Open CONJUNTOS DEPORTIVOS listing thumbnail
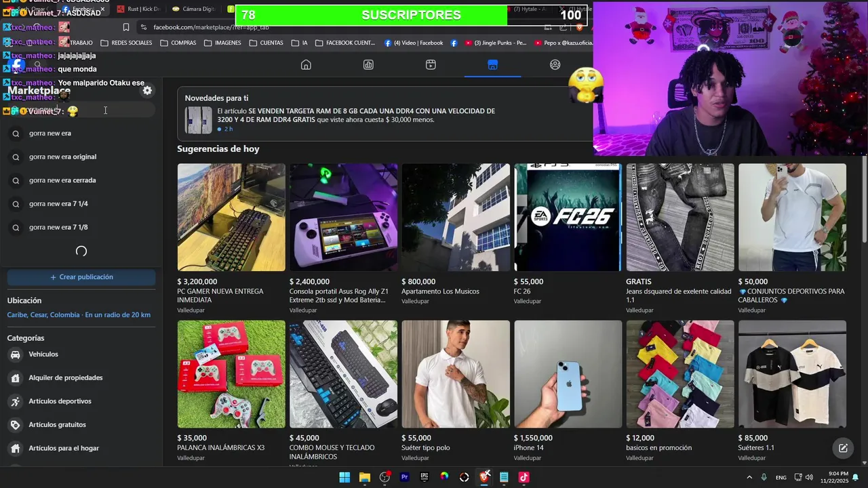 pos(792,217)
